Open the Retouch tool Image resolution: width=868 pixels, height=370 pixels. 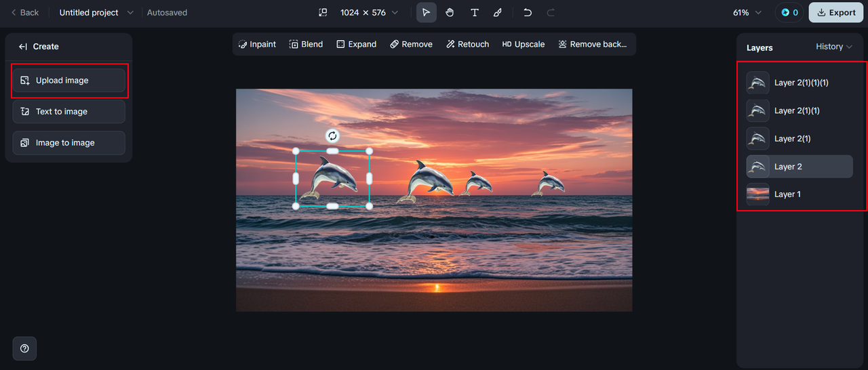tap(467, 44)
